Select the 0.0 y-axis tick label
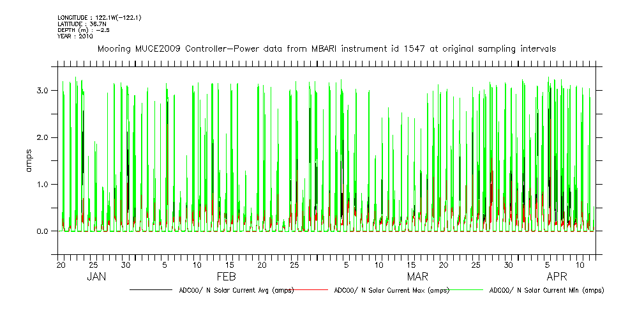 (43, 231)
